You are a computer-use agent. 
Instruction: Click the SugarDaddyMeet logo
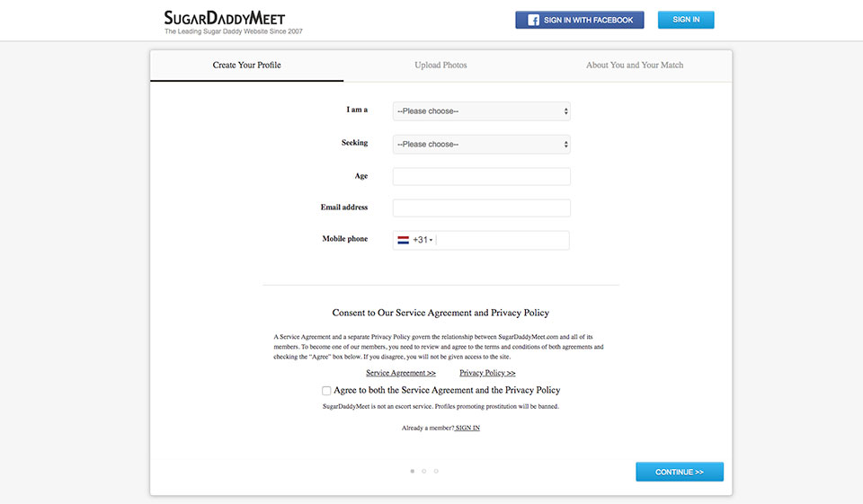[x=225, y=18]
